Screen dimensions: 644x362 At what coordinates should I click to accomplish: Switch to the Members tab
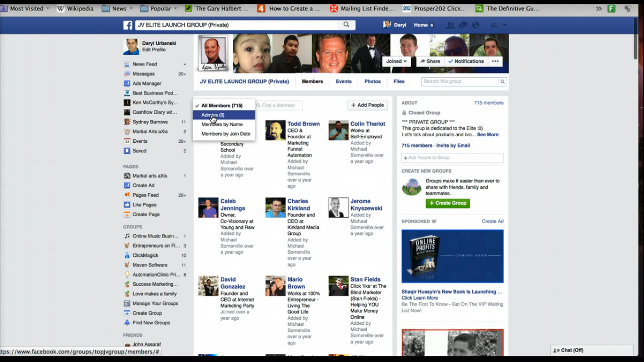[x=312, y=82]
